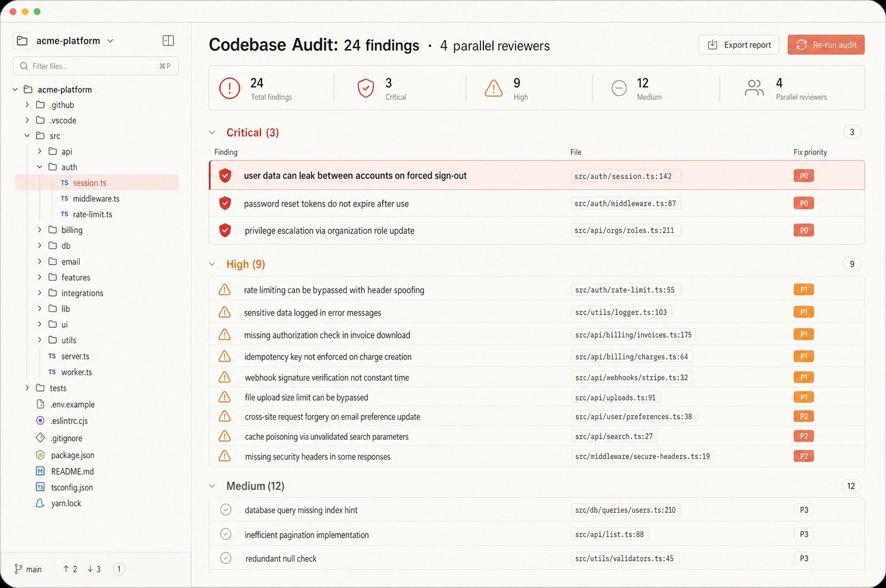Click the .gitignore file icon

pyautogui.click(x=40, y=438)
